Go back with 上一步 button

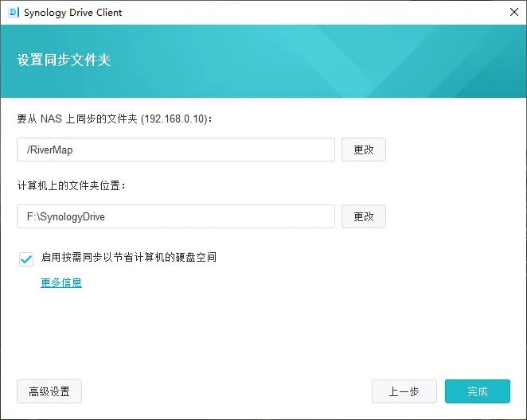click(404, 391)
